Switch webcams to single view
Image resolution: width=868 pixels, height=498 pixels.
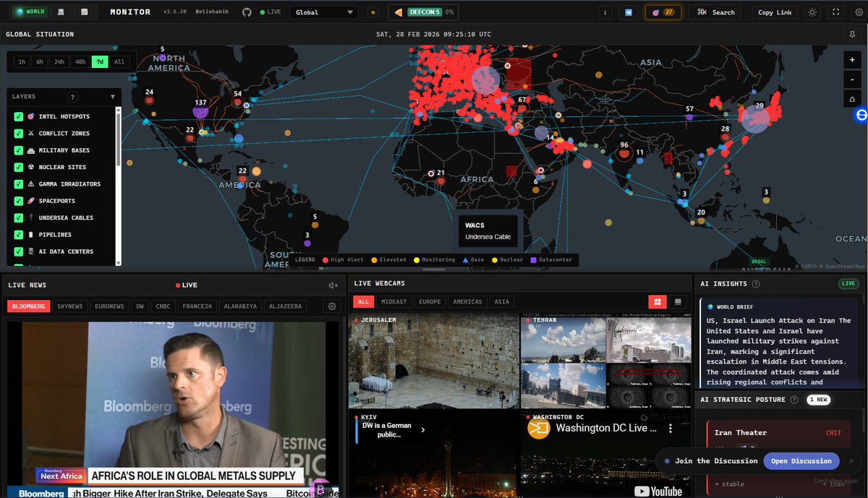tap(678, 301)
